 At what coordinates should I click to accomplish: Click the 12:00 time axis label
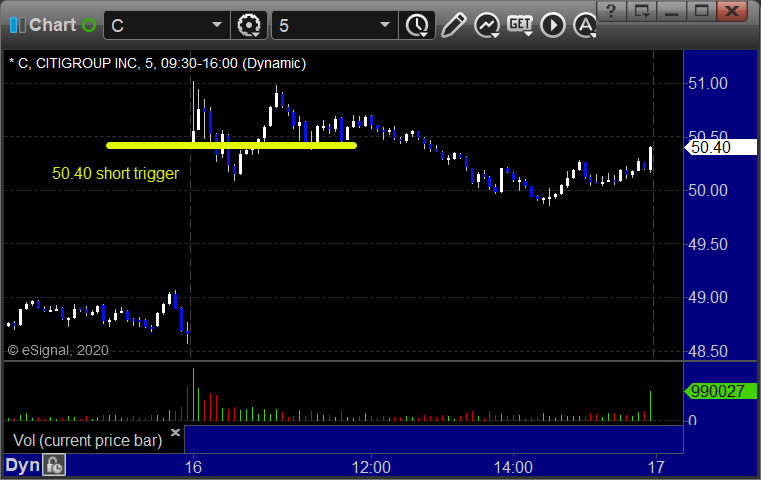(x=371, y=467)
